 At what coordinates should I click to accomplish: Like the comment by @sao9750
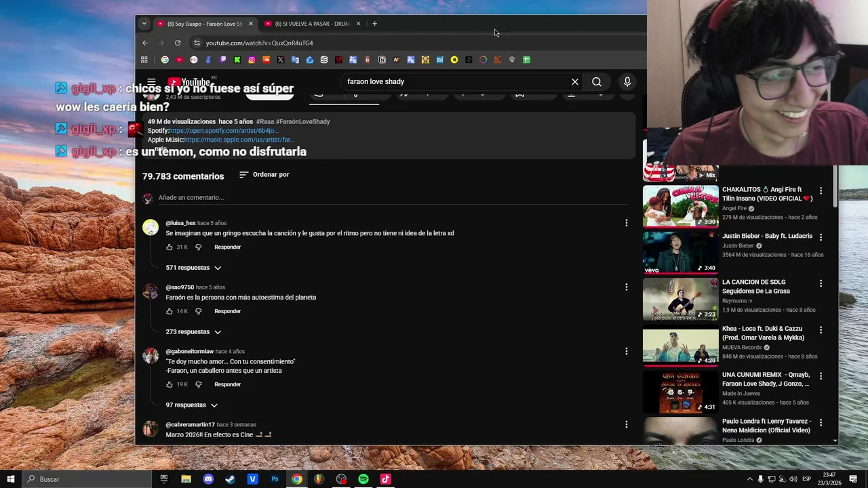[x=170, y=311]
